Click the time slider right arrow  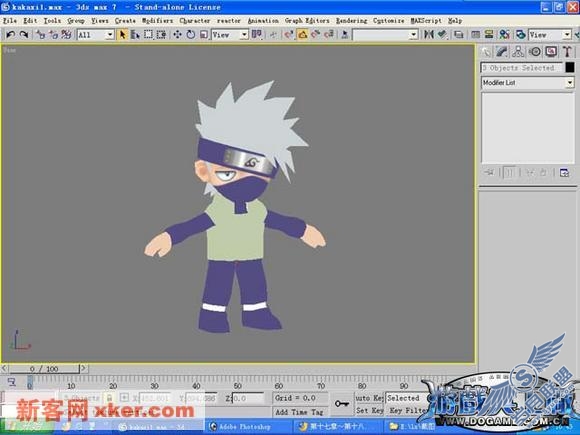[84, 368]
